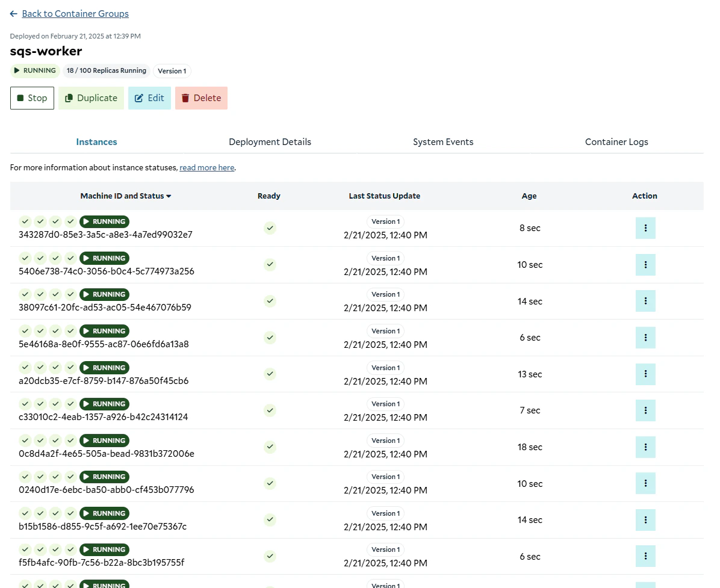Click the Version 1 badge under title
Image resolution: width=720 pixels, height=588 pixels.
172,71
